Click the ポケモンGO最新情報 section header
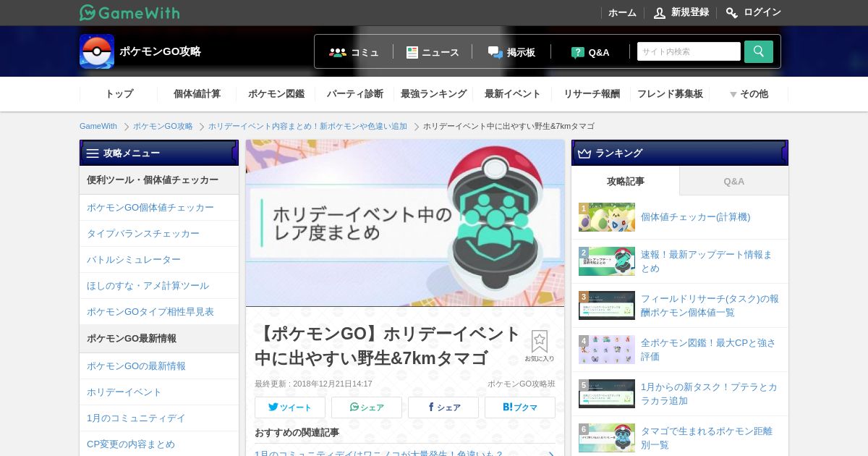Image resolution: width=868 pixels, height=456 pixels. pyautogui.click(x=159, y=339)
